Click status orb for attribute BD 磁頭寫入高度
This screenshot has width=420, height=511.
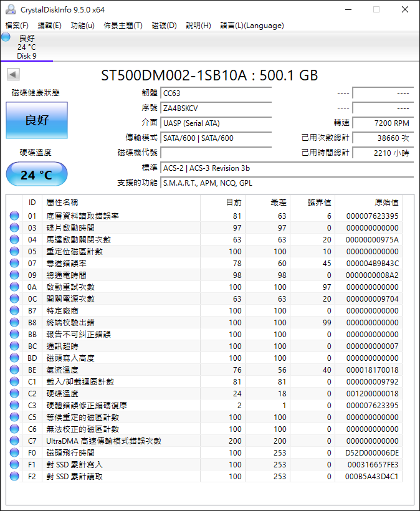[x=14, y=358]
